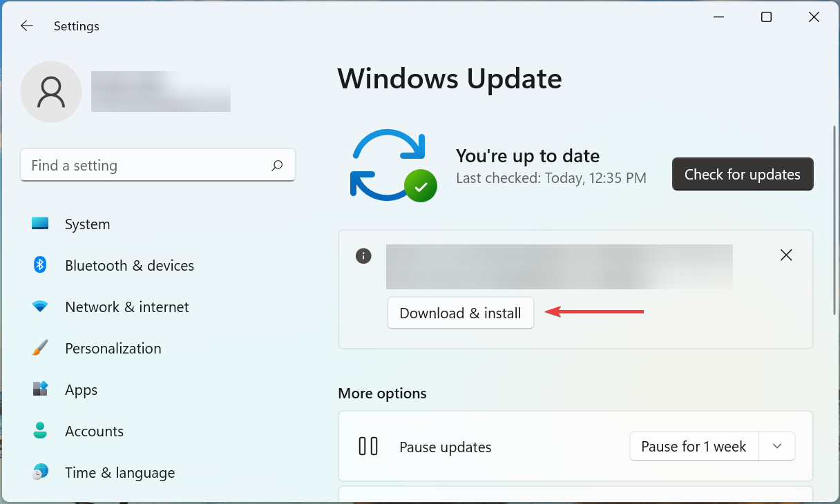This screenshot has height=504, width=840.
Task: Navigate back using the arrow icon
Action: (x=26, y=26)
